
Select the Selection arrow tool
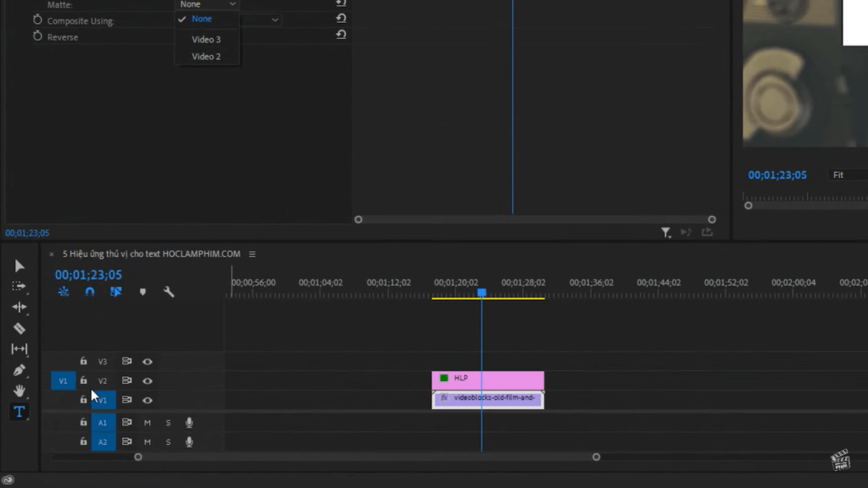coord(19,266)
